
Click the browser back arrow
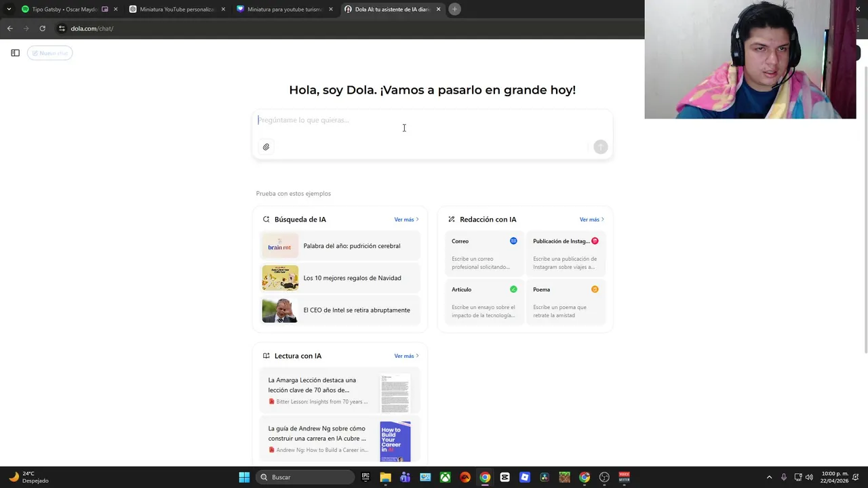[x=9, y=28]
